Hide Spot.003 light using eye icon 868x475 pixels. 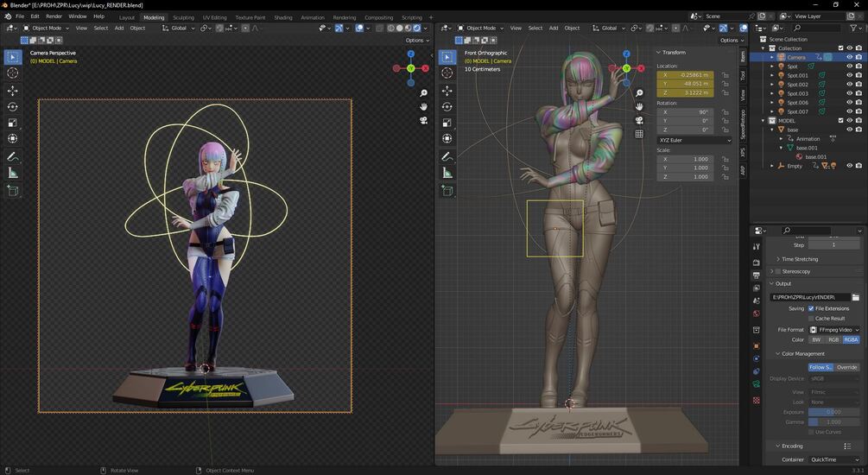point(849,93)
